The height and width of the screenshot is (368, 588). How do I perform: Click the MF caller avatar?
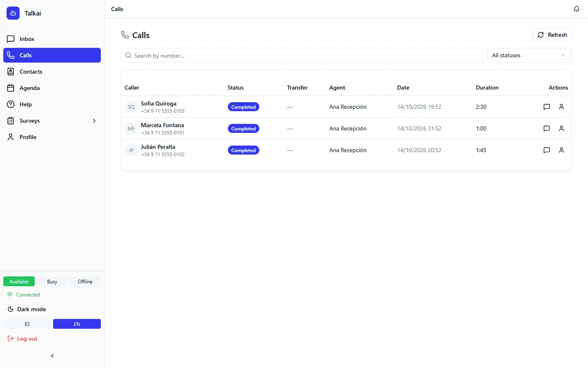tap(131, 128)
